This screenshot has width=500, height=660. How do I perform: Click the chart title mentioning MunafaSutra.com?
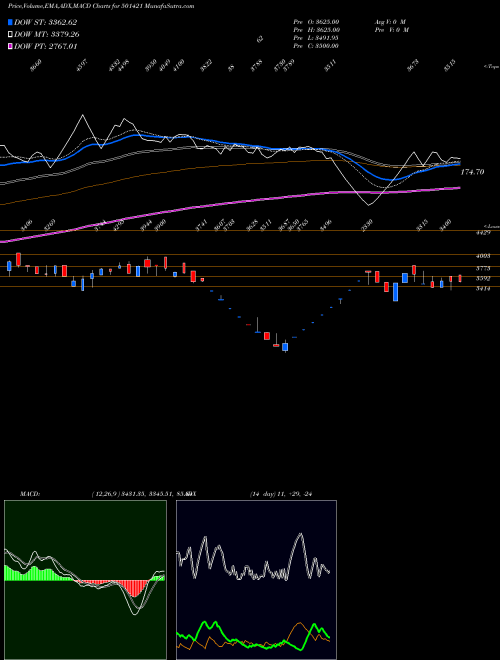101,6
